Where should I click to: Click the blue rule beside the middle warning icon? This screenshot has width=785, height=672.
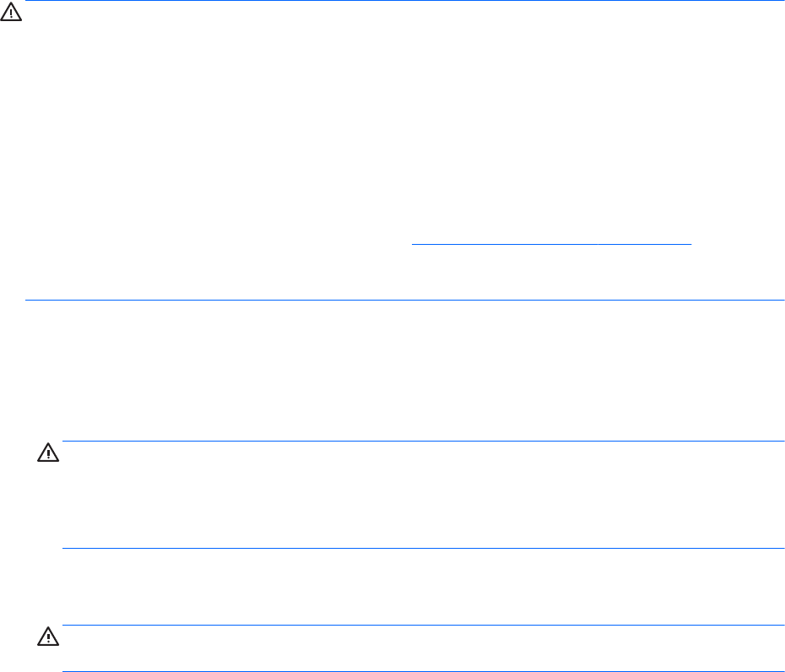pos(424,441)
